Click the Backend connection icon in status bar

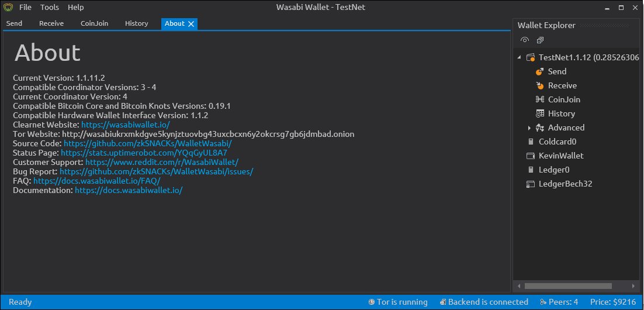[x=443, y=302]
